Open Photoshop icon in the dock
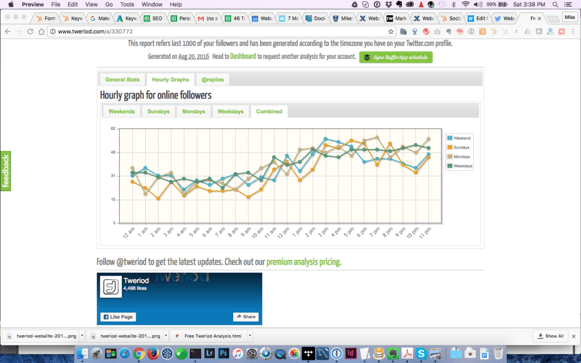Image resolution: width=581 pixels, height=363 pixels. (223, 353)
